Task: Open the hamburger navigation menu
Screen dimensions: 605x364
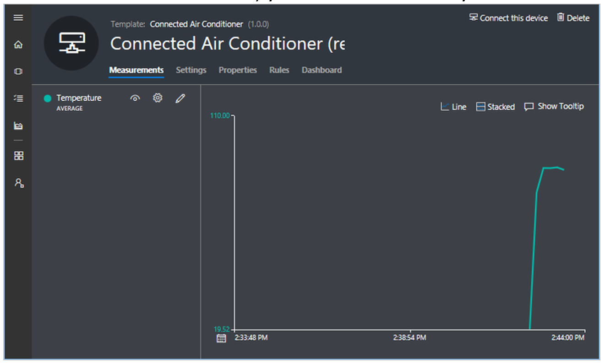Action: tap(18, 18)
